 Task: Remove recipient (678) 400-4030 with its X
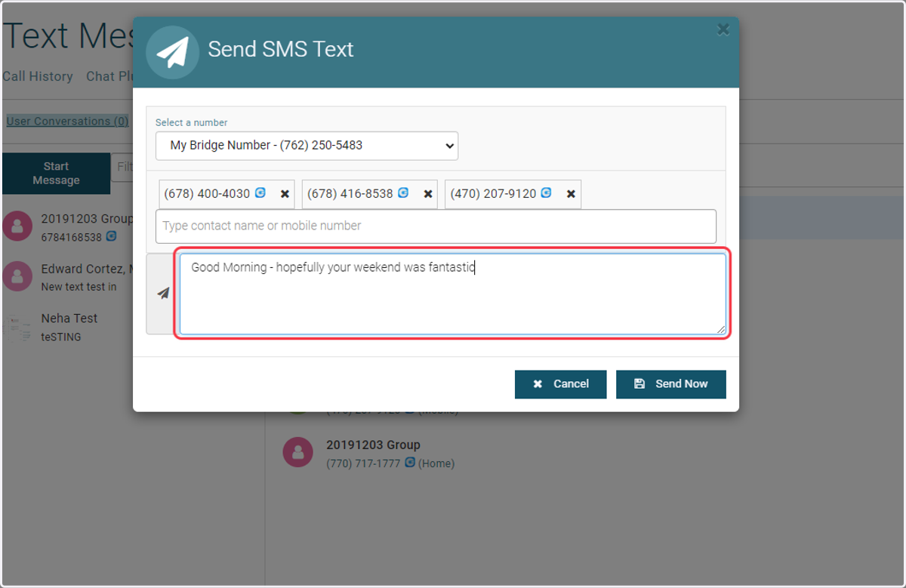285,194
